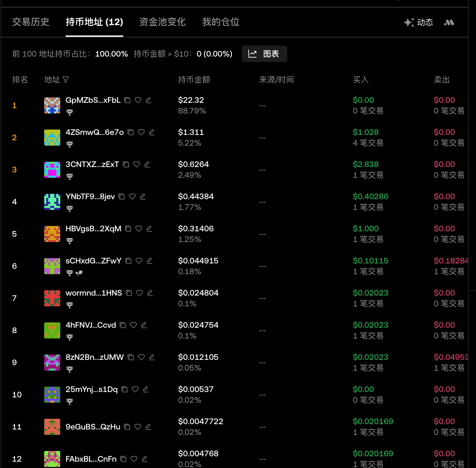Open the 9eGuBS...QzHu address link
This screenshot has height=468, width=476.
click(93, 427)
